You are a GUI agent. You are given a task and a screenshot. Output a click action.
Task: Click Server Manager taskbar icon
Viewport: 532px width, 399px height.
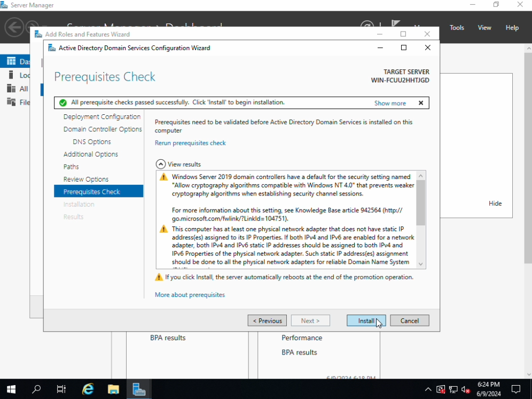coord(139,389)
